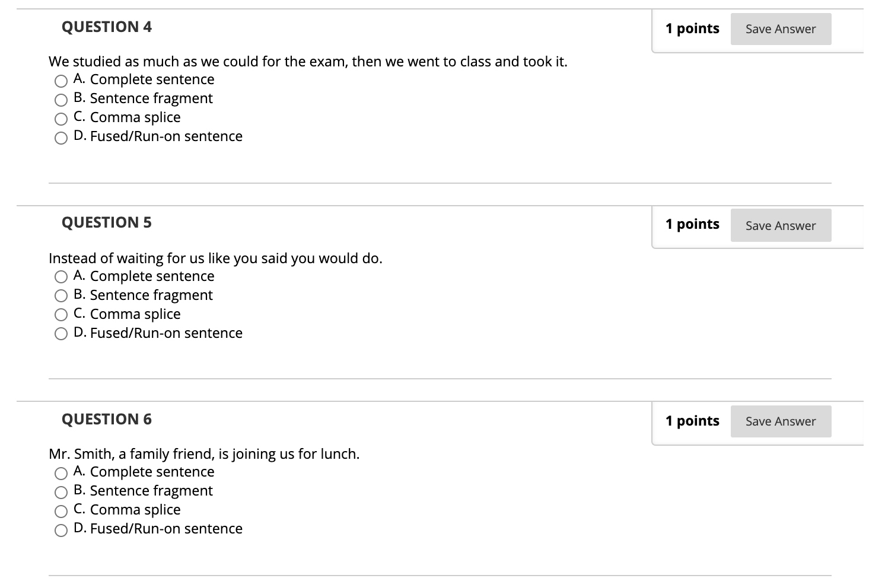Select "Comma splice" for Question 5

61,315
